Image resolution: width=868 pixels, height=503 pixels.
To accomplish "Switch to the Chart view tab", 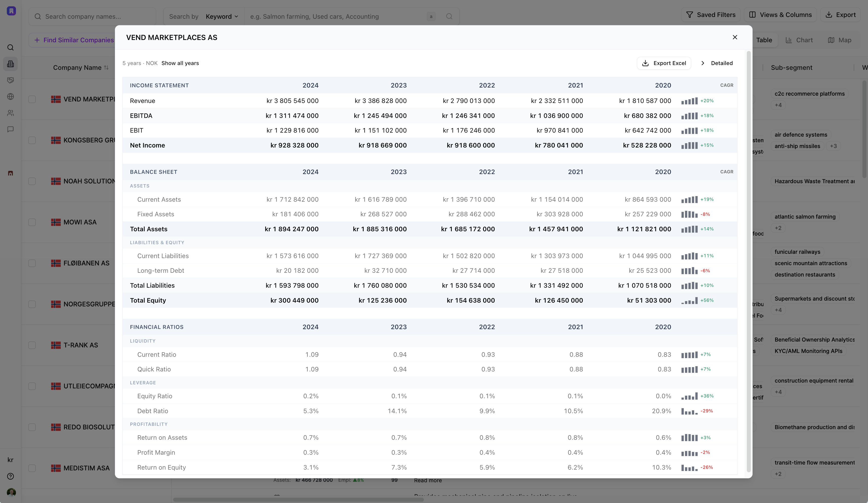I will 800,40.
